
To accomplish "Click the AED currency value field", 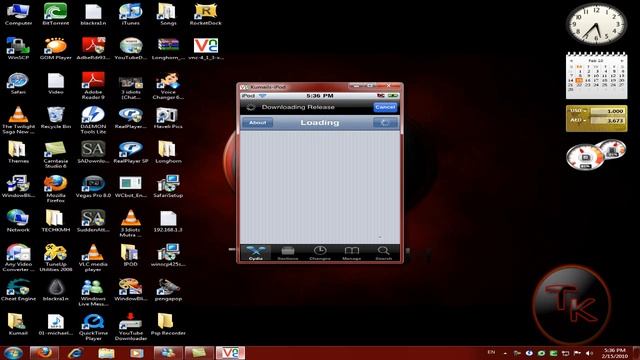I will [607, 120].
